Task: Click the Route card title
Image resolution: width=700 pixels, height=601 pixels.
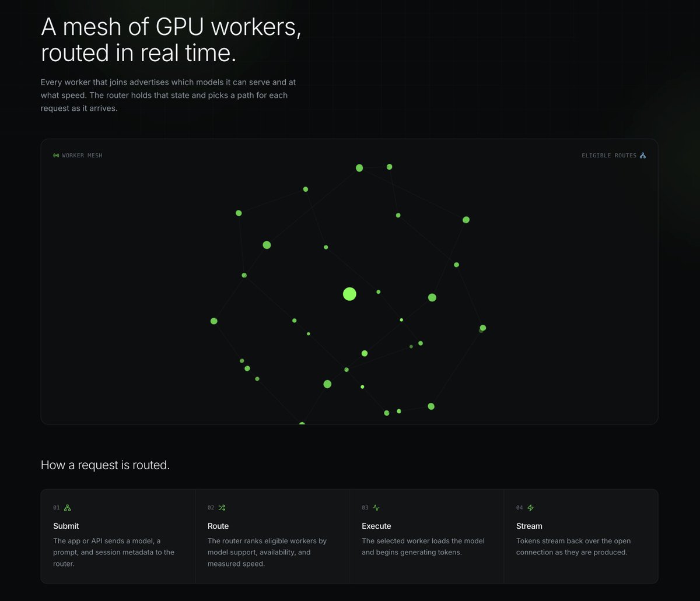Action: (x=218, y=526)
